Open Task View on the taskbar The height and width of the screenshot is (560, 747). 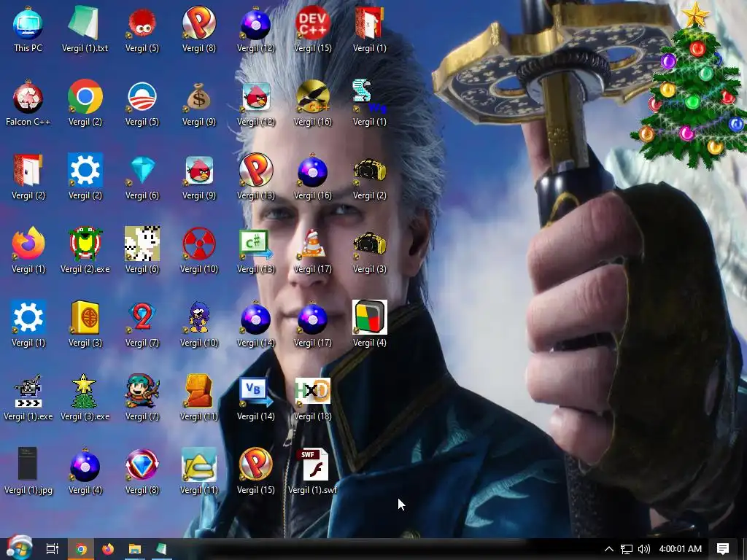(x=53, y=549)
